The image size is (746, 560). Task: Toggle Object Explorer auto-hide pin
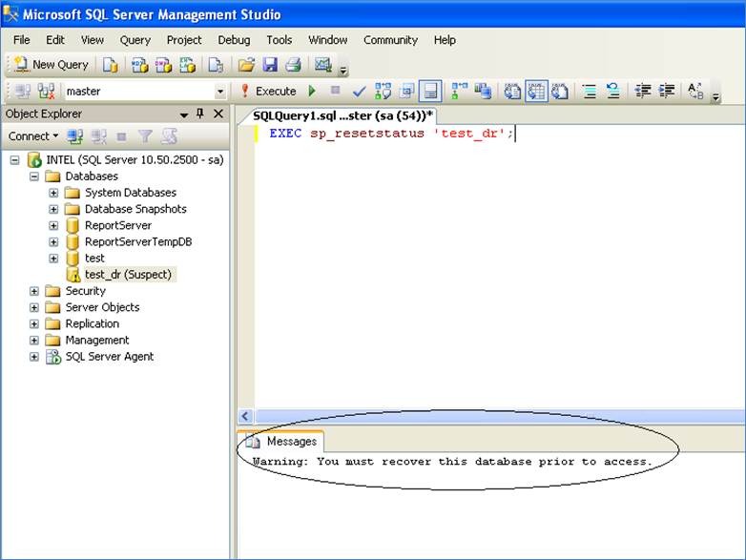click(200, 114)
